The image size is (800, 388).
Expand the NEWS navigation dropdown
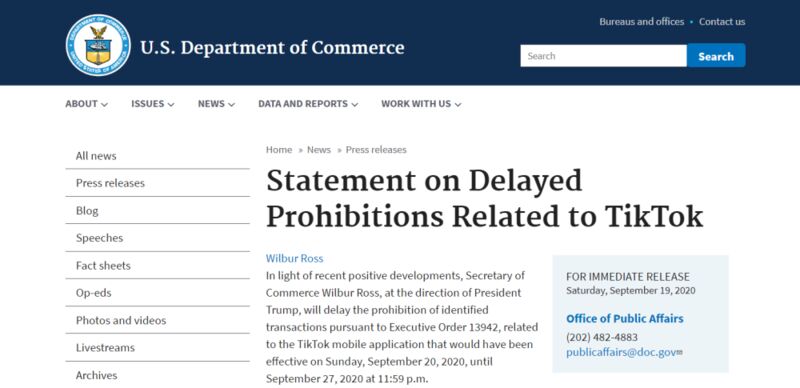(x=216, y=104)
